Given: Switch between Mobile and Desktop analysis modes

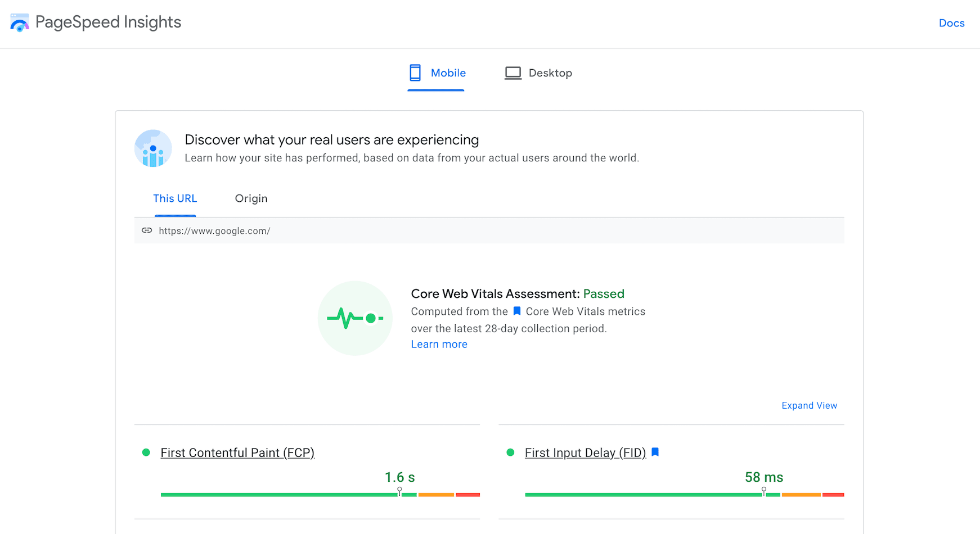Looking at the screenshot, I should coord(538,73).
